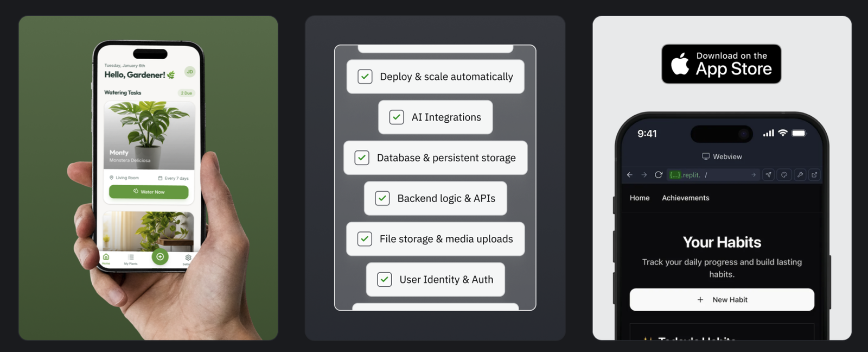
Task: Switch to the Achievements tab
Action: 685,198
